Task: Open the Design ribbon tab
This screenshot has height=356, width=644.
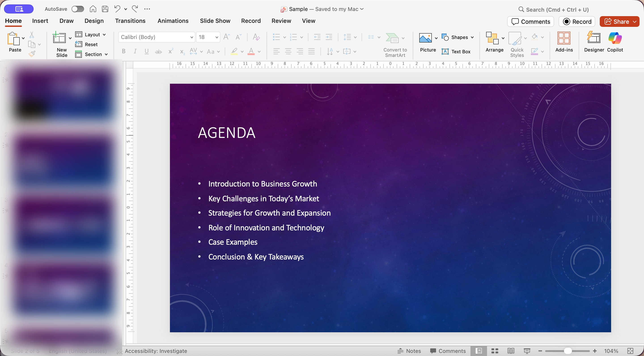Action: 94,21
